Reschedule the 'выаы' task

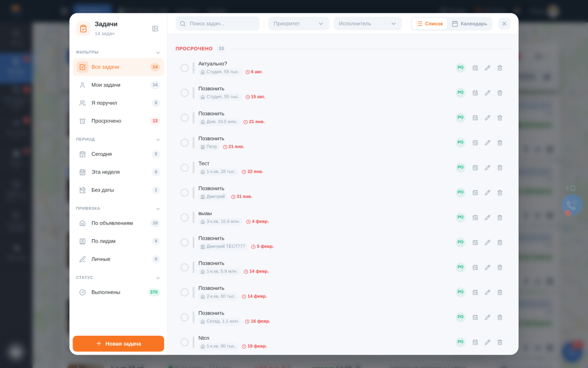click(475, 217)
